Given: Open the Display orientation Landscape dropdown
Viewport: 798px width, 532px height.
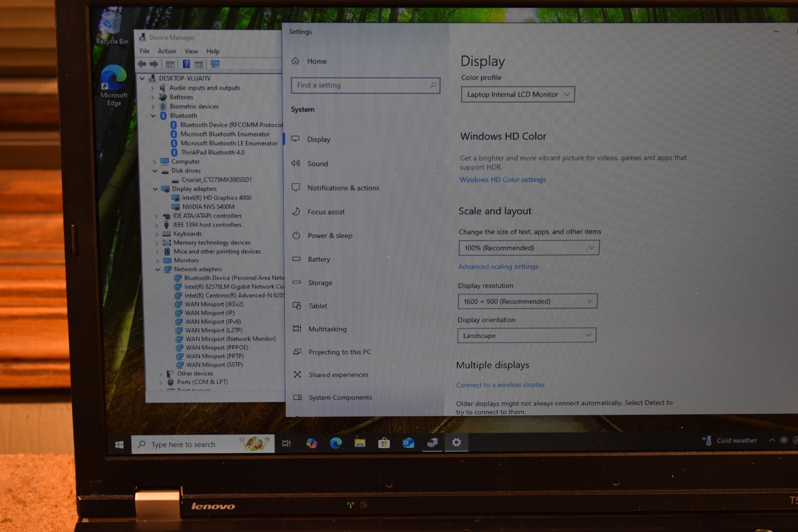Looking at the screenshot, I should [526, 336].
